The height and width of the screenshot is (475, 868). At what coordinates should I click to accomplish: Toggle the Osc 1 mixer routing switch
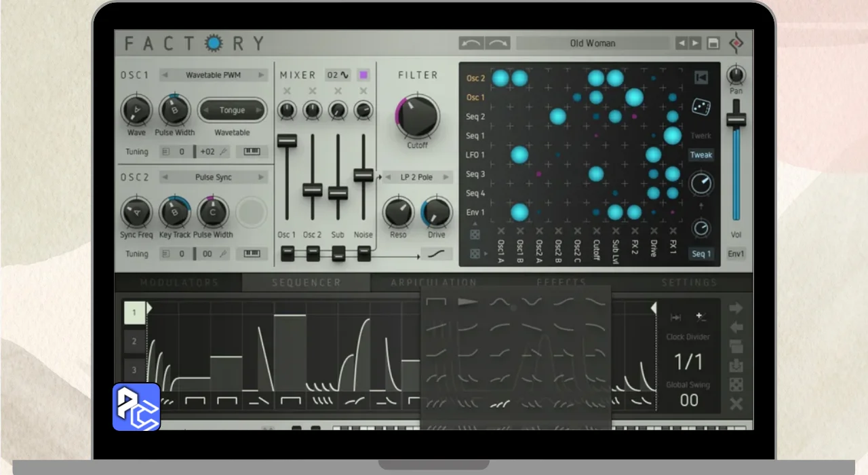point(287,254)
